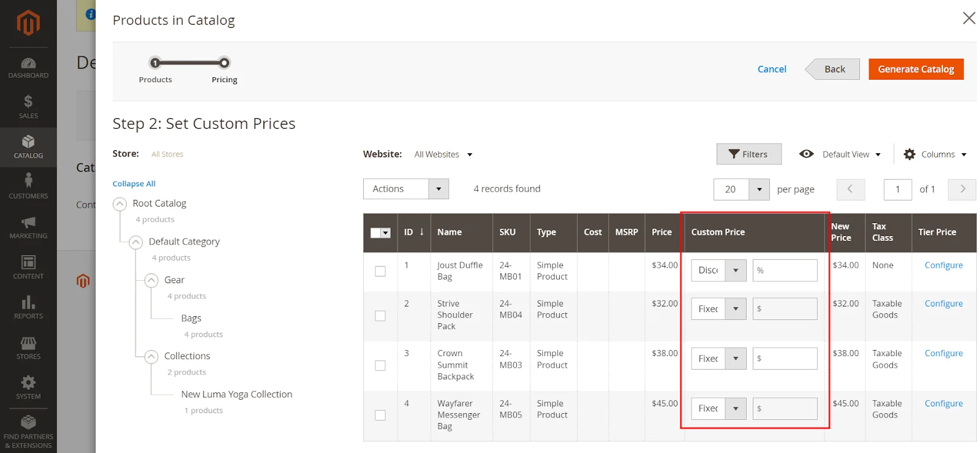Click the Generate Catalog button

[916, 69]
